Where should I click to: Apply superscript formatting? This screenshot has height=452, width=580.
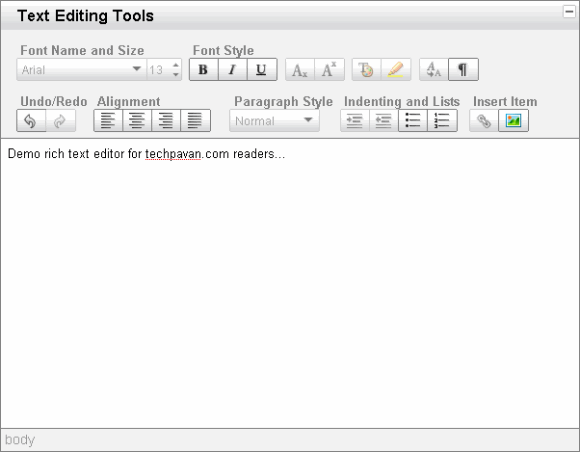[x=329, y=70]
